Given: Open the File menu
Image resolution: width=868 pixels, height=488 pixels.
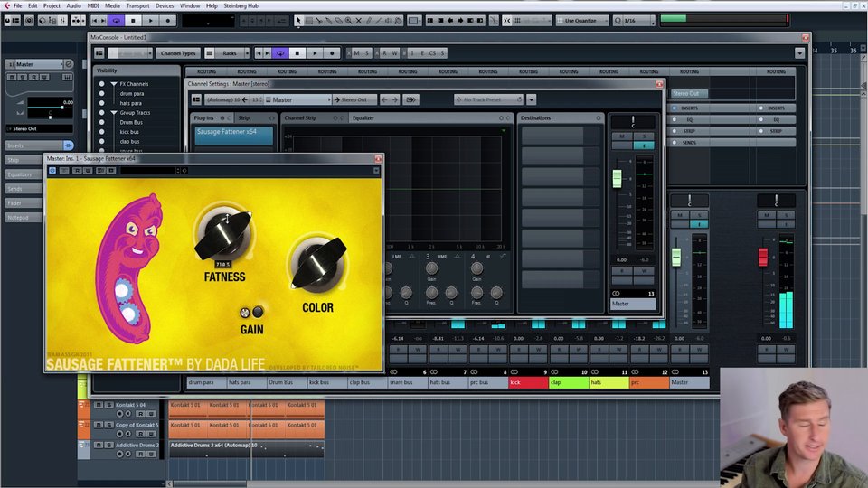Looking at the screenshot, I should coord(18,5).
